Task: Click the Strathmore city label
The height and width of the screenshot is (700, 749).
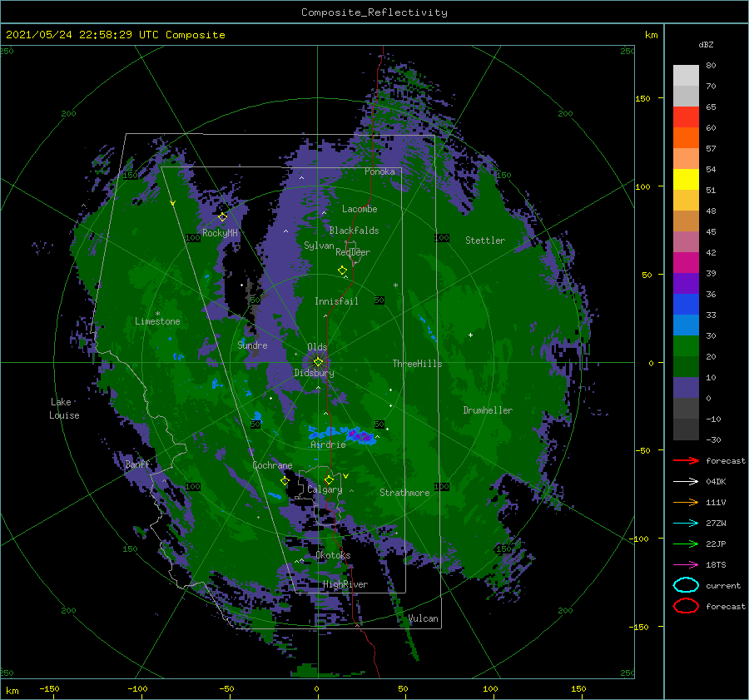Action: 404,493
